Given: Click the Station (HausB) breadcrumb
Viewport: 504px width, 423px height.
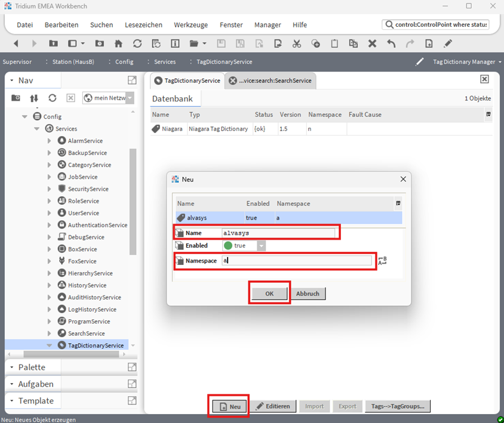Looking at the screenshot, I should [x=73, y=61].
